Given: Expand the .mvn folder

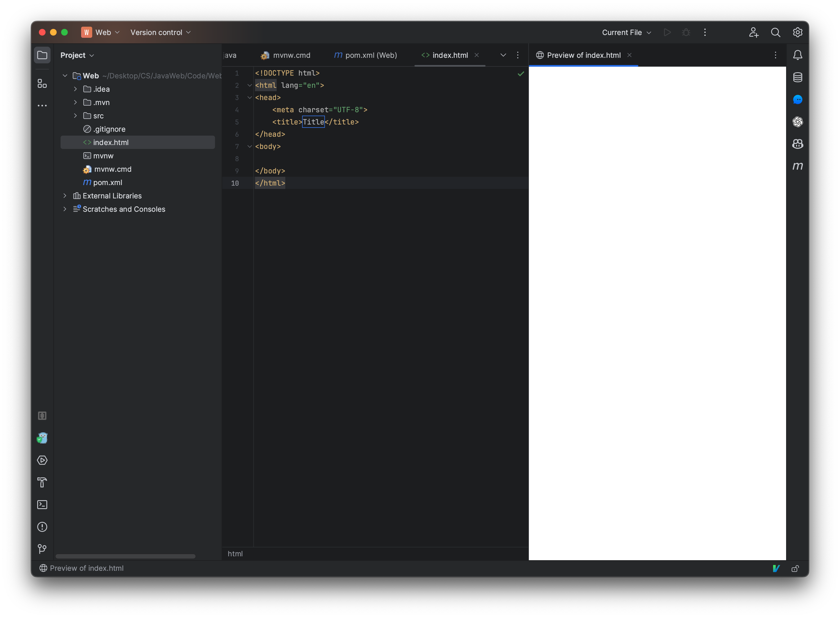Looking at the screenshot, I should coord(76,103).
